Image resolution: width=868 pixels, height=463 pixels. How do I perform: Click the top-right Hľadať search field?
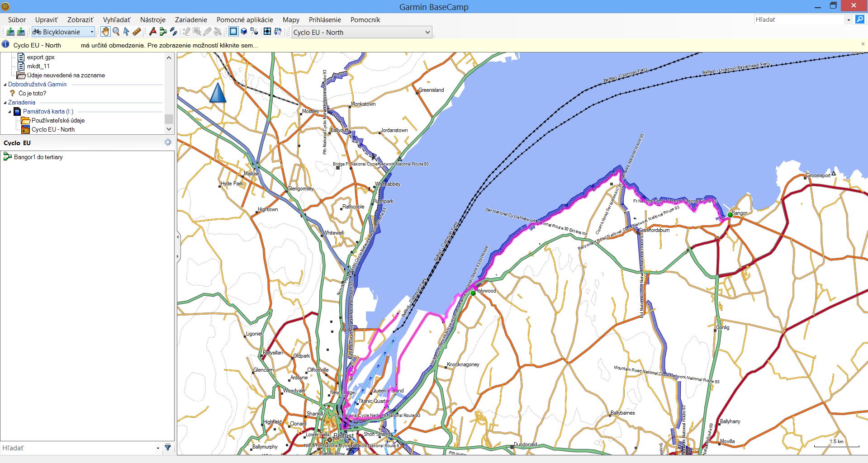tap(798, 19)
